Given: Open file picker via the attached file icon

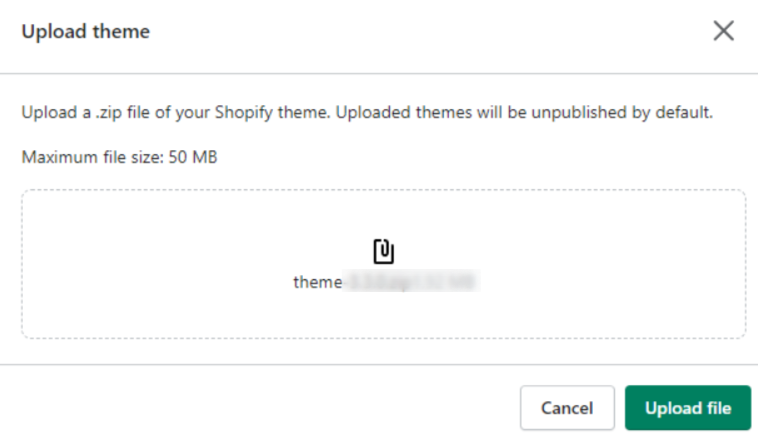Looking at the screenshot, I should coord(383,250).
